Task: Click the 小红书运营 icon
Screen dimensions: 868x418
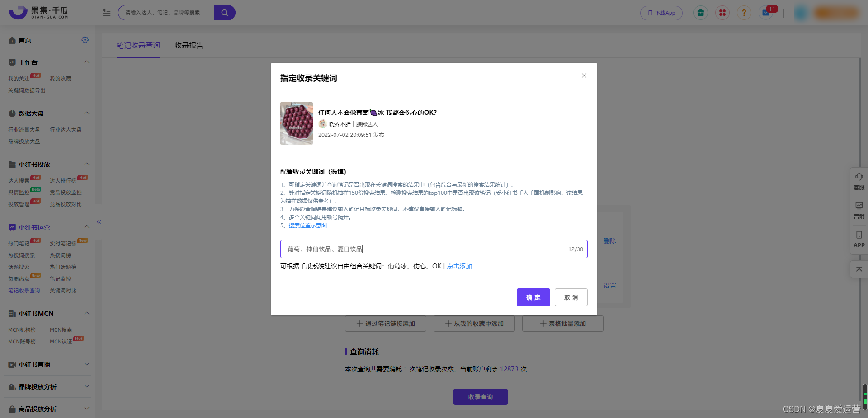Action: pos(12,227)
